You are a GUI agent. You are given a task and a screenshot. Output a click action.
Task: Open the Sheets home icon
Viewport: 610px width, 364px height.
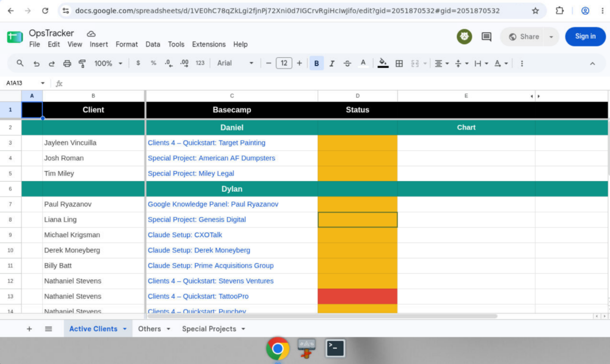tap(15, 38)
